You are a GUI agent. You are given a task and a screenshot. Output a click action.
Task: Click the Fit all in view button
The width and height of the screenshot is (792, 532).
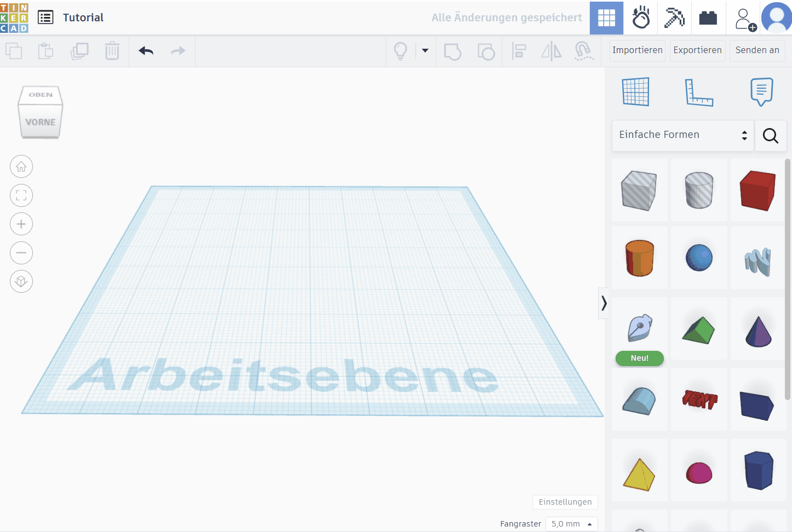[21, 195]
